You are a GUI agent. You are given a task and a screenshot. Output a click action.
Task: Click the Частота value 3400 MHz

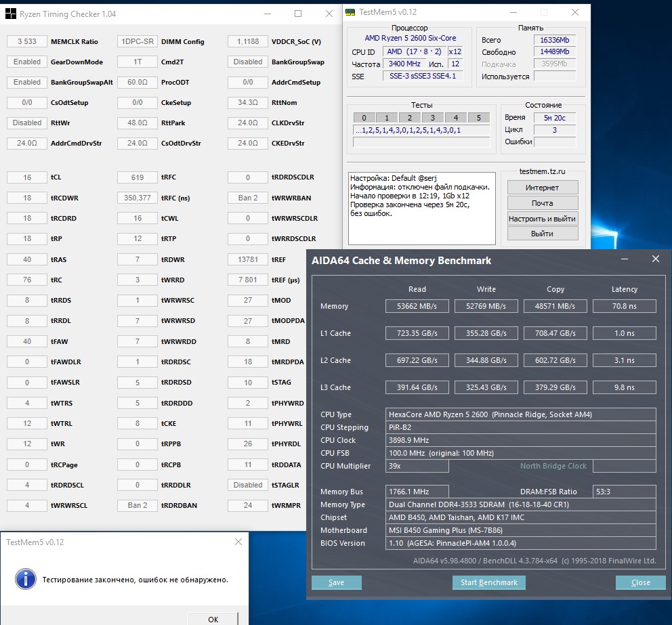pyautogui.click(x=404, y=64)
